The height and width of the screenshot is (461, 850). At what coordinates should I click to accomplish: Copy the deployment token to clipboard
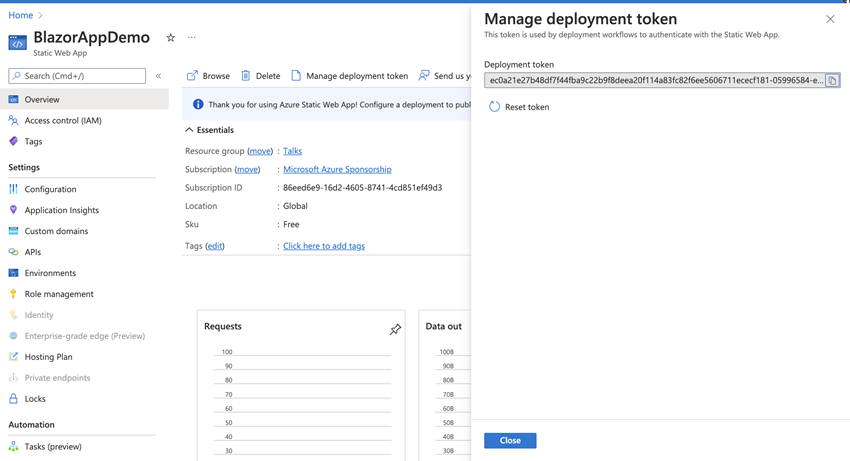(x=833, y=80)
